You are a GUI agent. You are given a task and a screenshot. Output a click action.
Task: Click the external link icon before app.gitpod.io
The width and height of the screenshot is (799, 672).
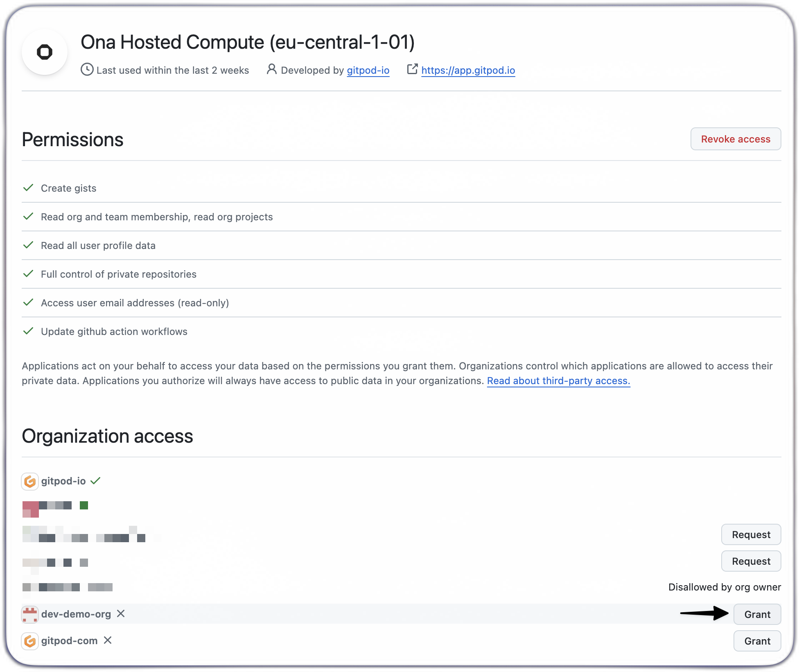[x=412, y=70]
